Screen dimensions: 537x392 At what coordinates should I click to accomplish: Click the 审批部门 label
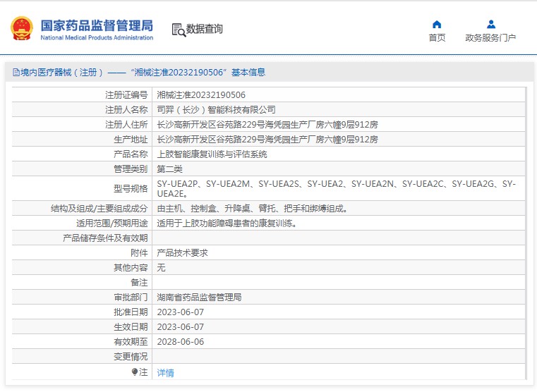tap(131, 298)
